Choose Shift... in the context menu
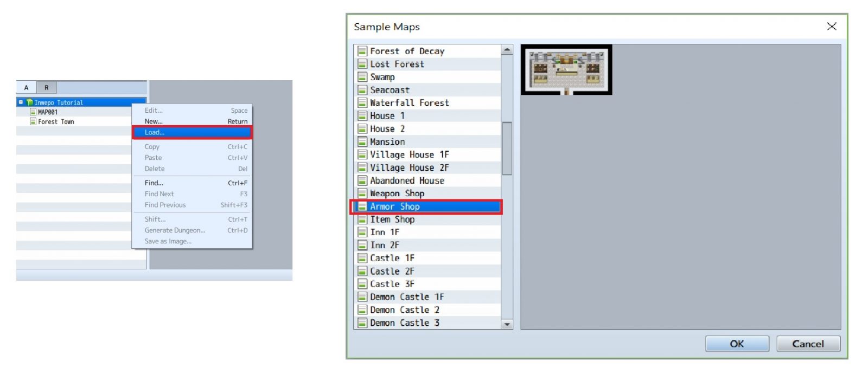The width and height of the screenshot is (868, 381). coord(192,219)
